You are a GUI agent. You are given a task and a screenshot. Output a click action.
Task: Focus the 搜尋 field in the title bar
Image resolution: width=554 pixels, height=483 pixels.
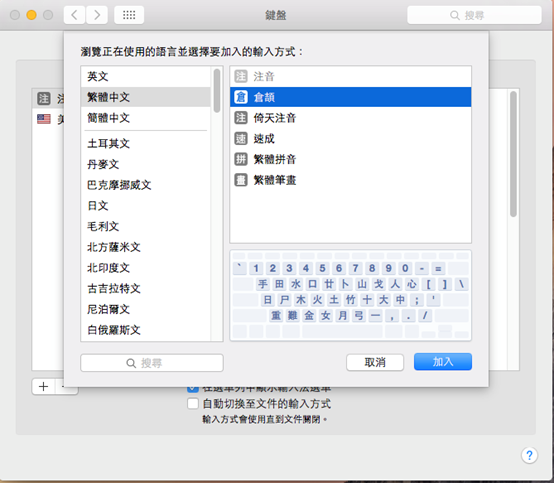474,15
